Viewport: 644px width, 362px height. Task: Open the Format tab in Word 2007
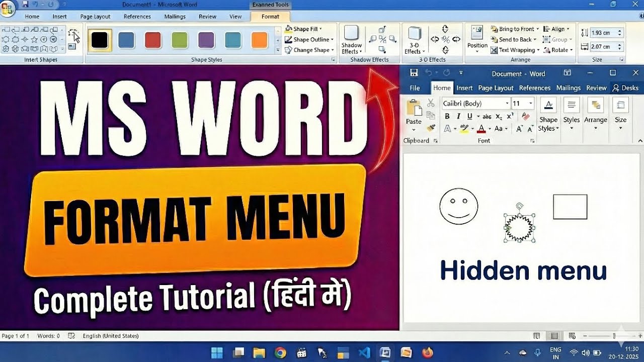point(270,17)
